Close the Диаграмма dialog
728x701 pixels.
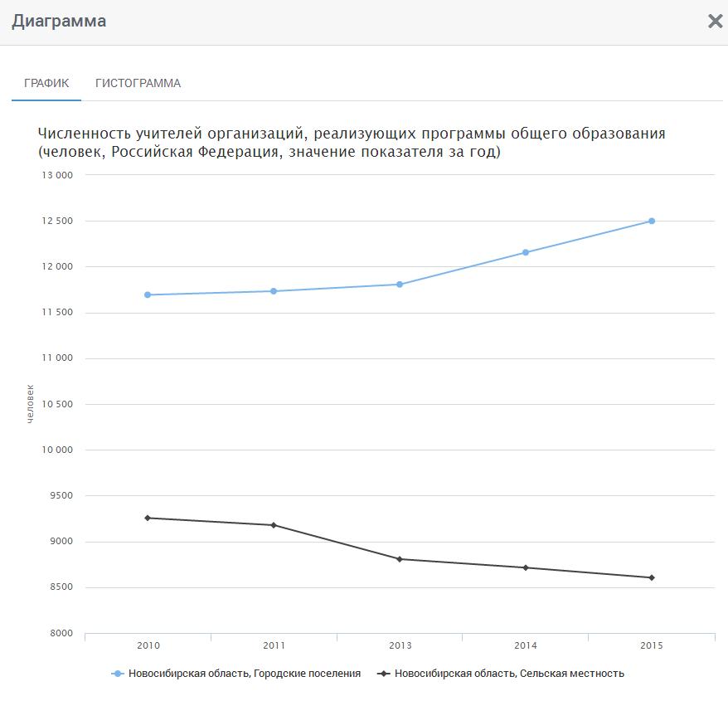click(715, 22)
